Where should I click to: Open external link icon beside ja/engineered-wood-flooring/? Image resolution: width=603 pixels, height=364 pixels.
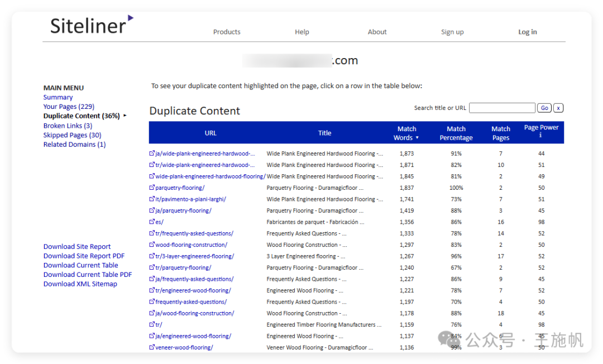(152, 336)
